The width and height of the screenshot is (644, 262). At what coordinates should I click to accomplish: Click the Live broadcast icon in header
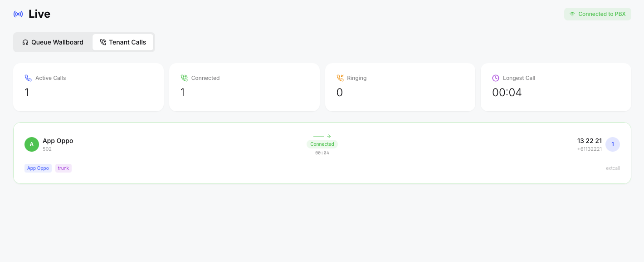[18, 14]
